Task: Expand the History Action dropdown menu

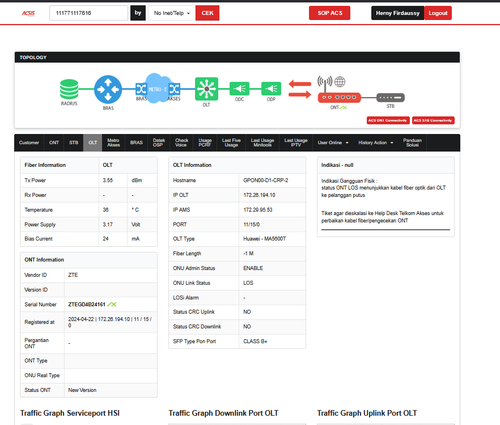Action: pos(376,143)
